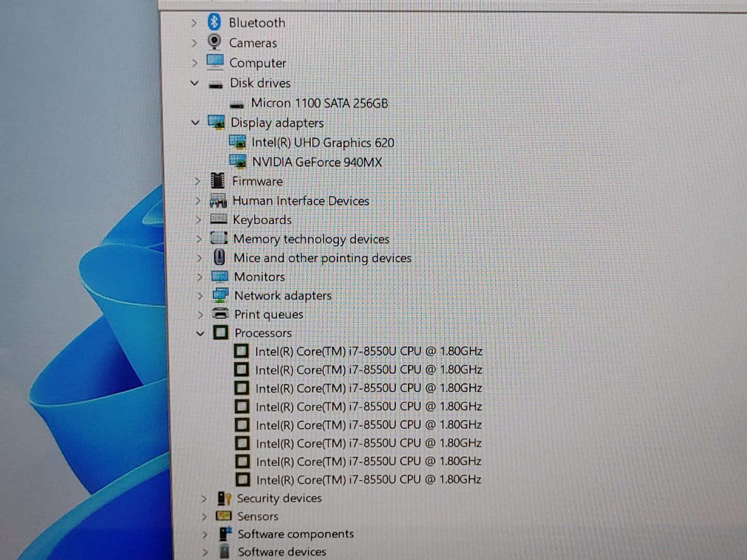Click the Firmware chip icon

[218, 181]
